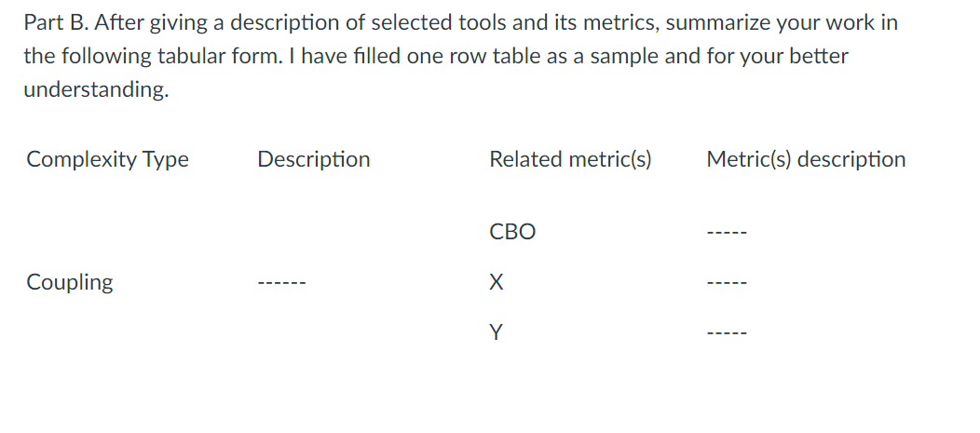Select the "Complexity Type" column header
The image size is (980, 433).
(x=107, y=160)
